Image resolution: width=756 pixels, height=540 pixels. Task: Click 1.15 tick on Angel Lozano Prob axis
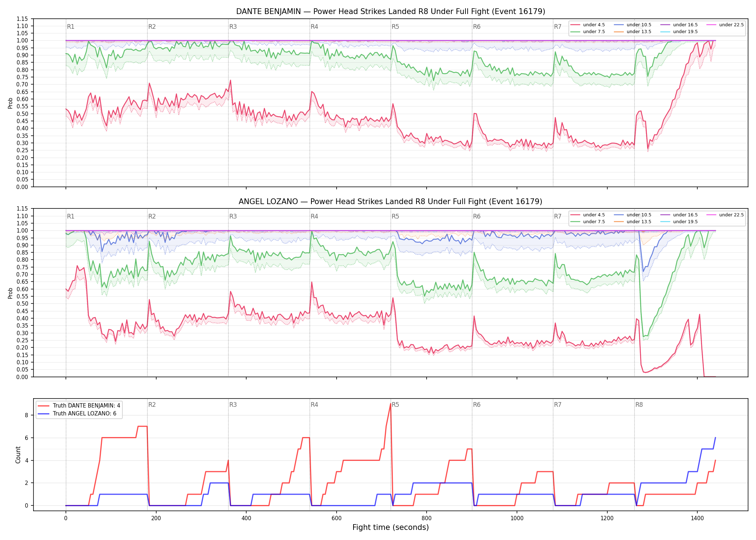point(22,209)
